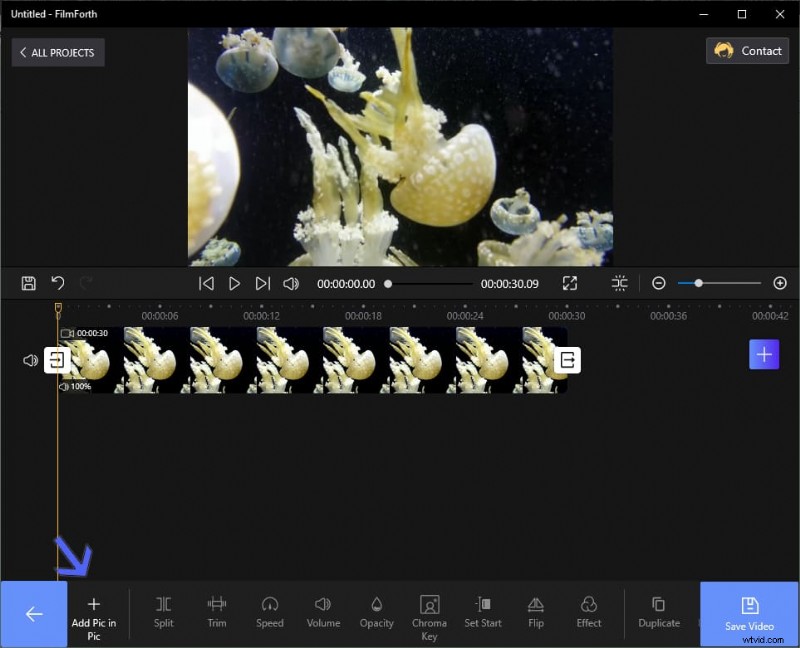Undo the last action
This screenshot has height=648, width=800.
click(x=58, y=283)
